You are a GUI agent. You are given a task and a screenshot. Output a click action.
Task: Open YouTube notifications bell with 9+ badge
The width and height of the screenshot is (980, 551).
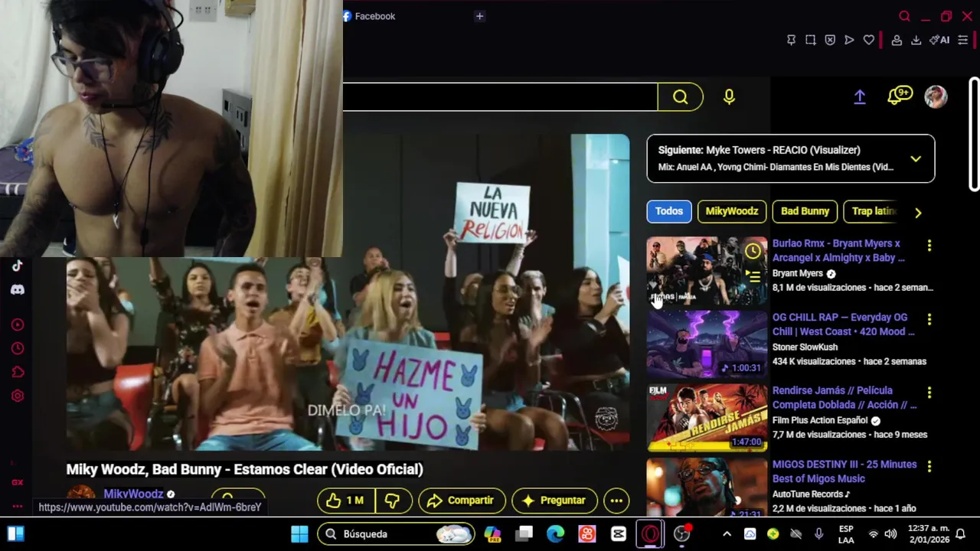(x=899, y=96)
